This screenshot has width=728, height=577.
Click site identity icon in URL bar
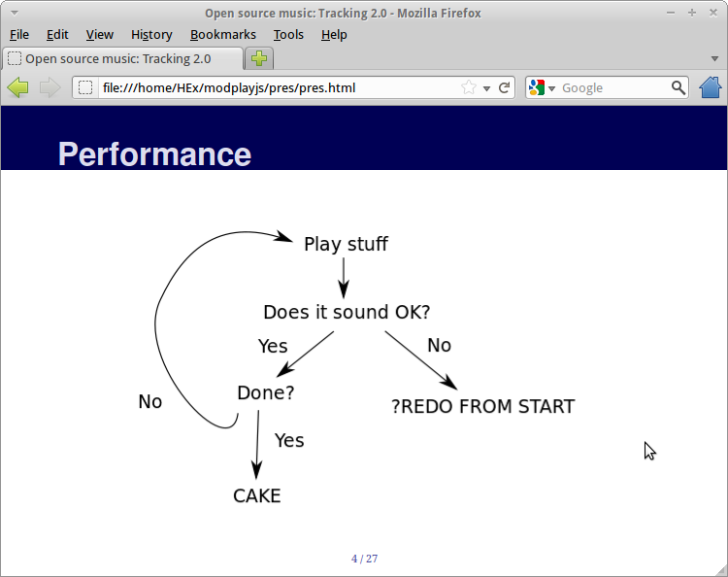[x=85, y=87]
